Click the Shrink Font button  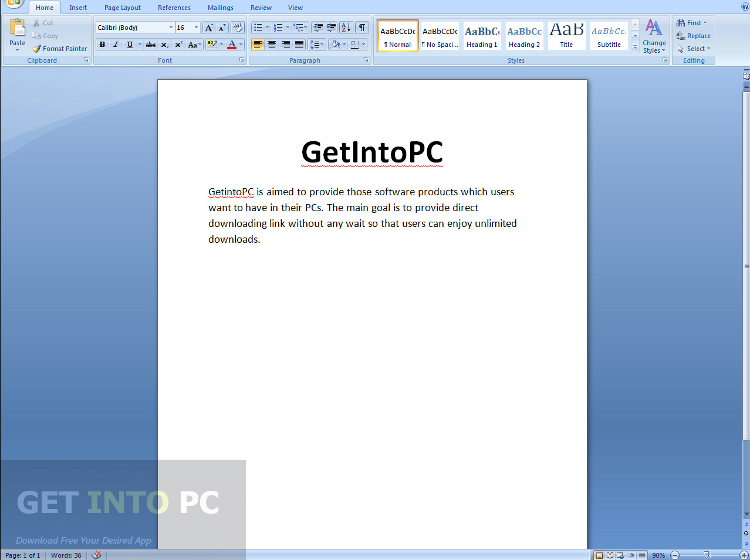(x=222, y=28)
